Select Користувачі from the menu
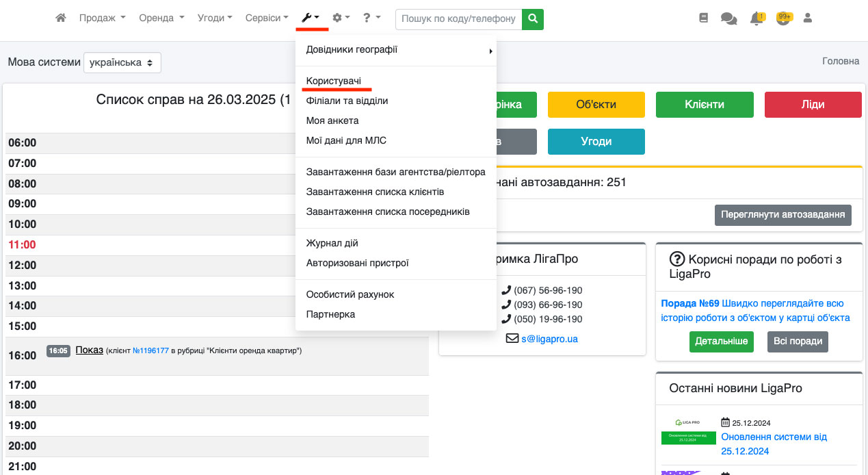This screenshot has width=868, height=475. 334,81
